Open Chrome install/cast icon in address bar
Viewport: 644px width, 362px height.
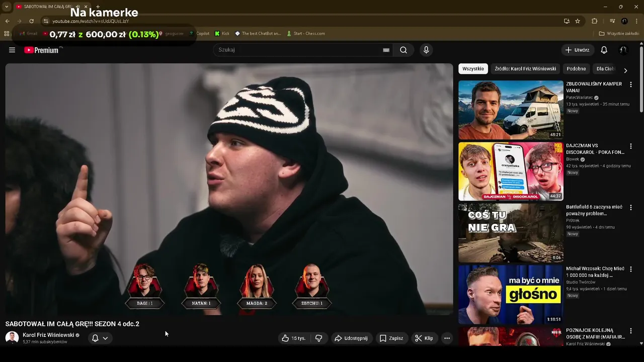point(567,21)
